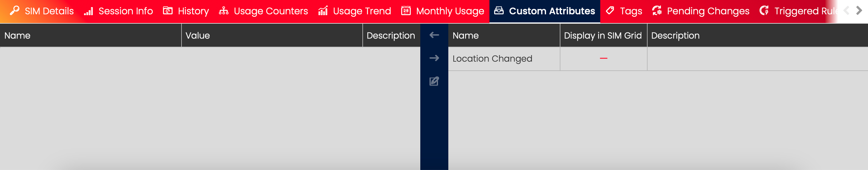Sort by the left Name column header

17,35
